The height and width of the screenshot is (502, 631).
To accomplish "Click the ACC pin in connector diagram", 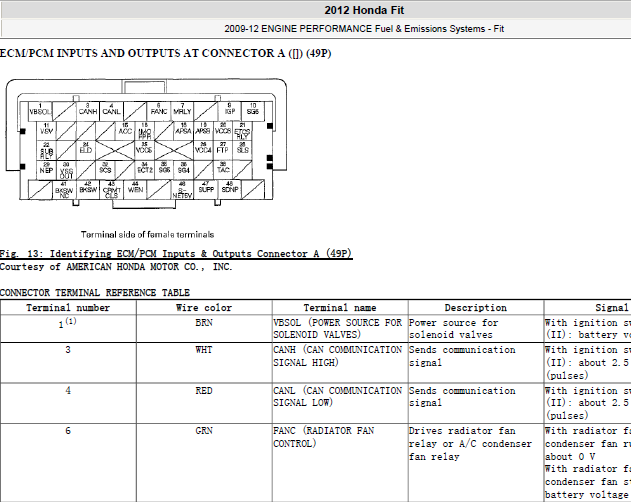I will 125,131.
